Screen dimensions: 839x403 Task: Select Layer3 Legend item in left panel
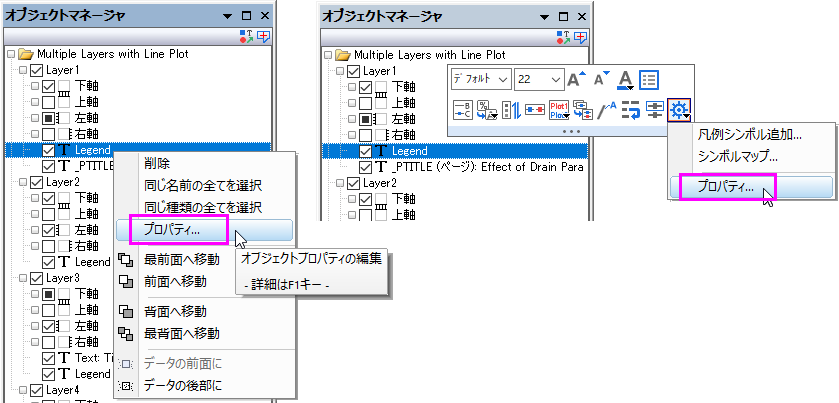[92, 374]
